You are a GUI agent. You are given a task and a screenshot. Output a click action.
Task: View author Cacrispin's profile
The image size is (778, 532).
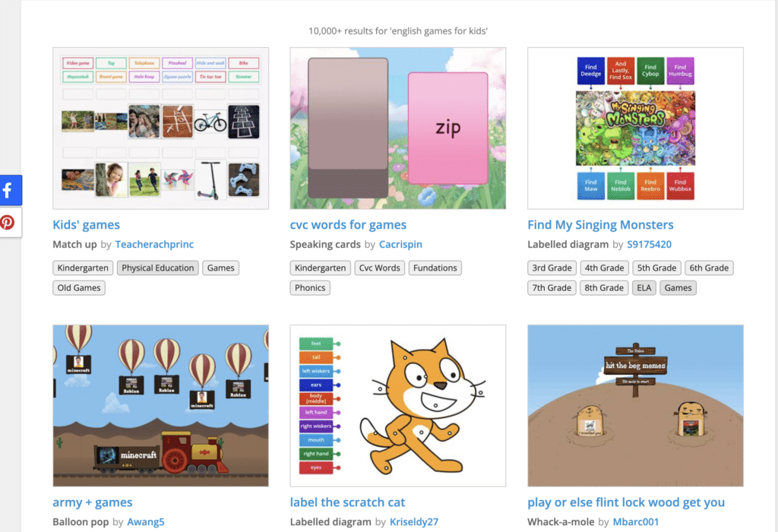401,244
